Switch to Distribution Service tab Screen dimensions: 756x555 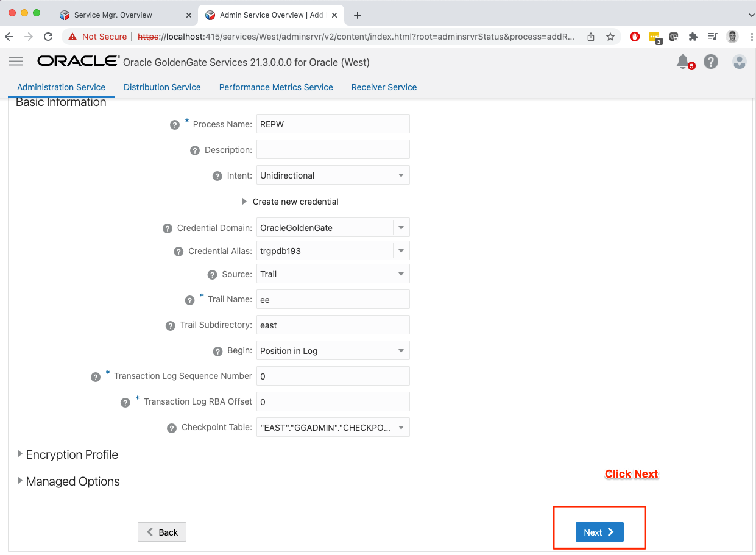(x=162, y=87)
